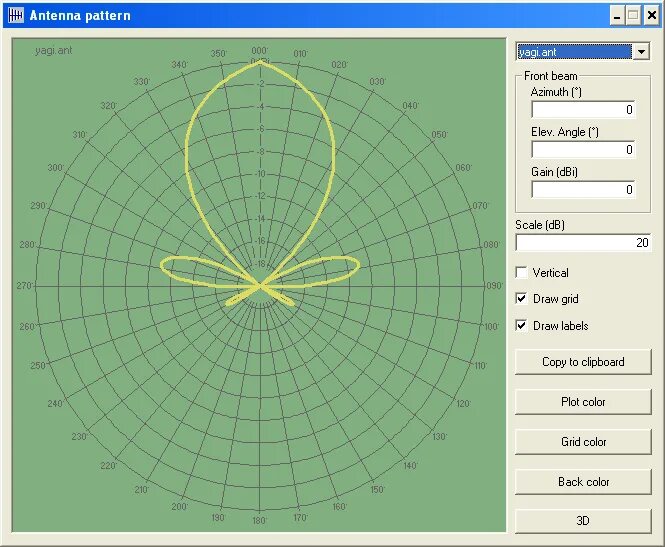This screenshot has width=665, height=547.
Task: Click the 060° label on the plot
Action: tap(463, 168)
